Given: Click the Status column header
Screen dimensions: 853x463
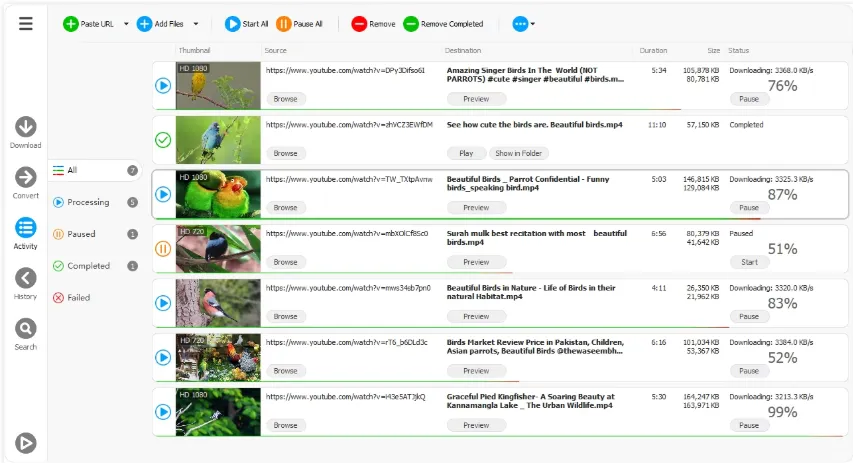Looking at the screenshot, I should [738, 50].
